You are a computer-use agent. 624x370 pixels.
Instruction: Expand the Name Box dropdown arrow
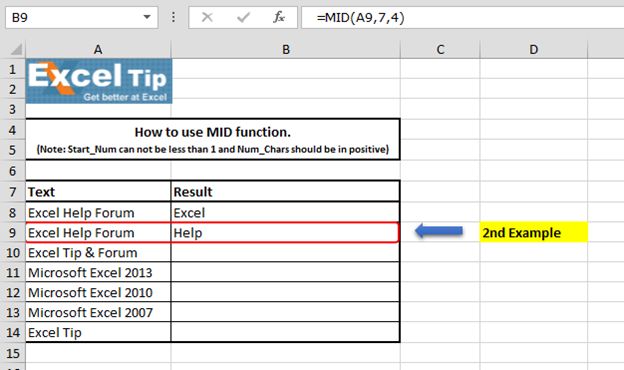(x=147, y=17)
